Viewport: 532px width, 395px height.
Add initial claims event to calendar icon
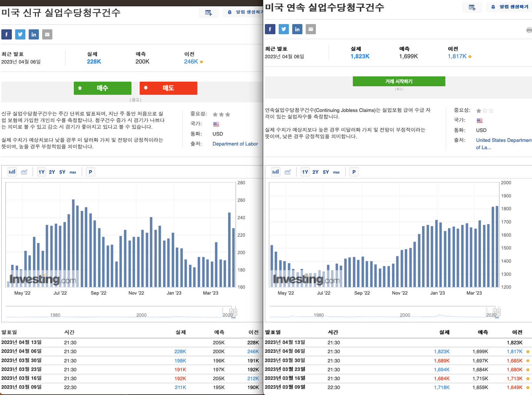[209, 13]
